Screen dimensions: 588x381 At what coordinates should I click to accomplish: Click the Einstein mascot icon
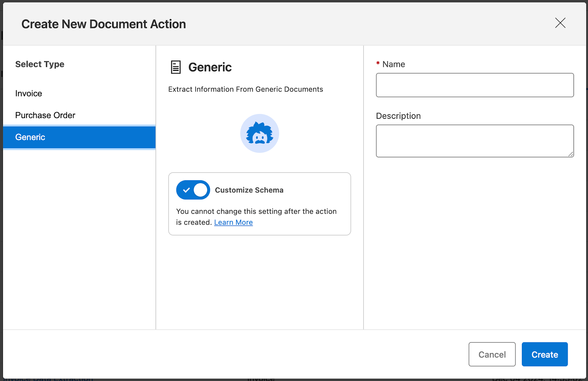[259, 133]
